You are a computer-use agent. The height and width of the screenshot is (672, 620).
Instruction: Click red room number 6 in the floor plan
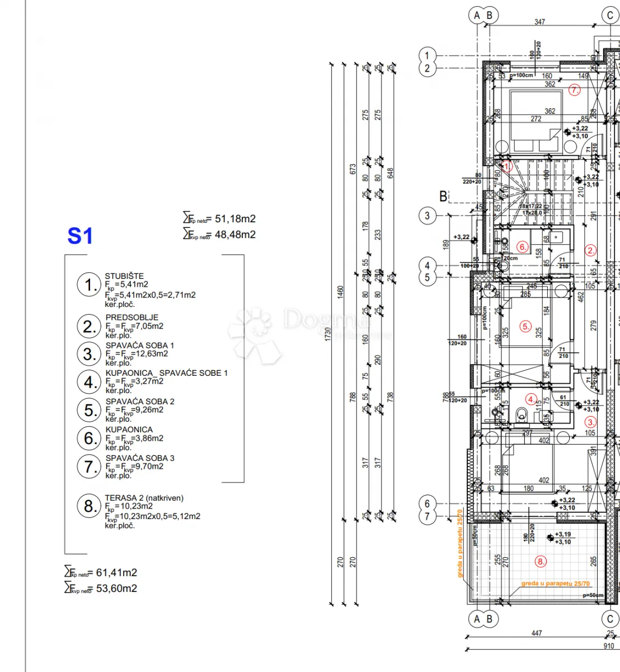point(523,246)
